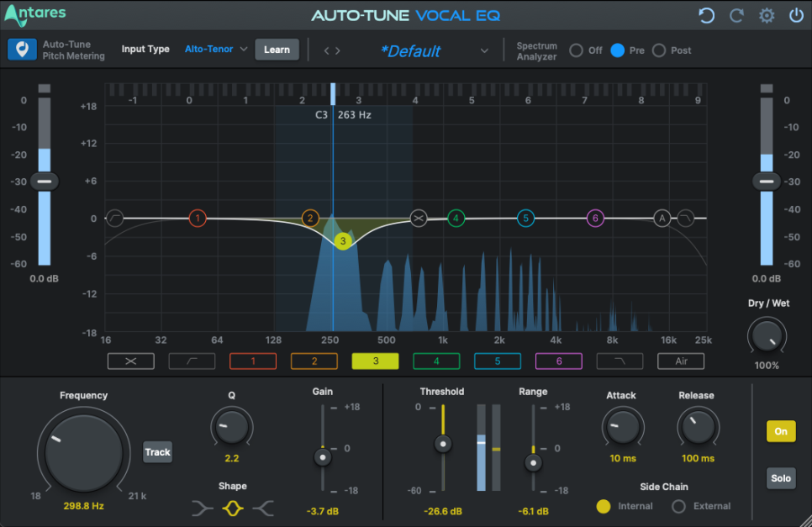The height and width of the screenshot is (527, 812).
Task: Choose the high shelf shape icon
Action: tap(263, 509)
